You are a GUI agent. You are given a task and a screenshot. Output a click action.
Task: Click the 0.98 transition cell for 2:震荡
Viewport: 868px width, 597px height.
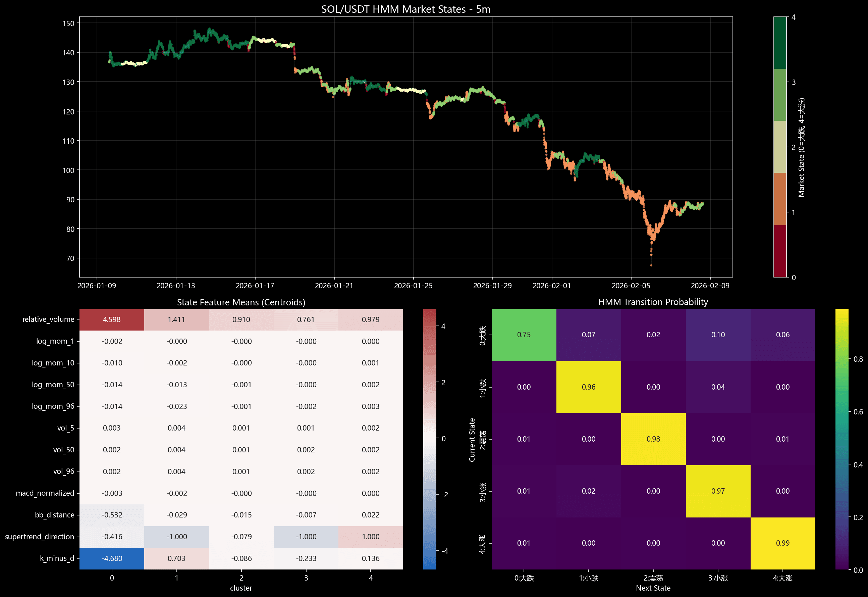click(x=653, y=439)
